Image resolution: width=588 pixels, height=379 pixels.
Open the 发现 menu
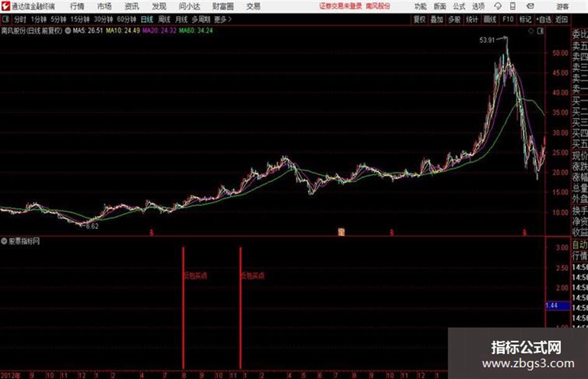[x=159, y=6]
